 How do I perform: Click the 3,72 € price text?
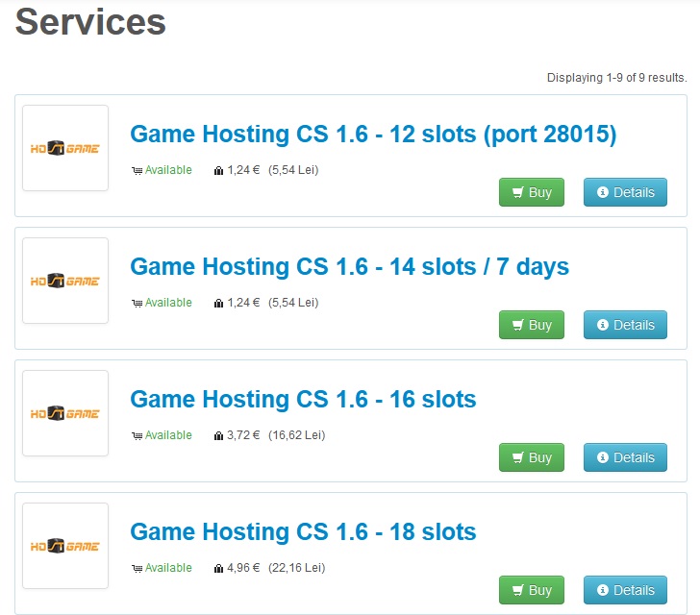point(243,435)
